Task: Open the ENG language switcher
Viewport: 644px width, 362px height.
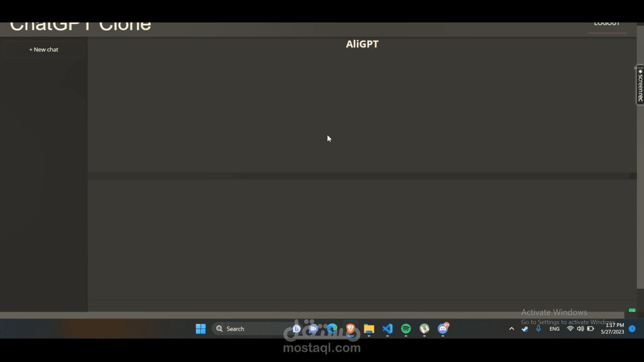Action: click(x=554, y=329)
